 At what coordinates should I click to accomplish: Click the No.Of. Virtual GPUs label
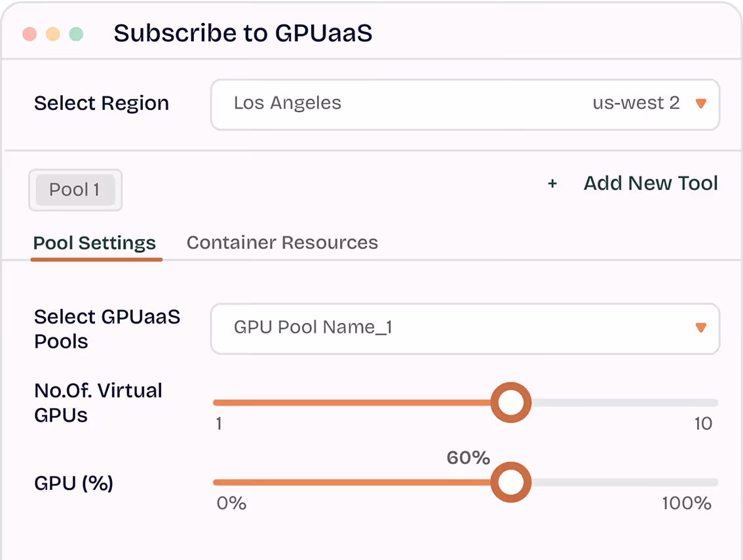[x=98, y=403]
